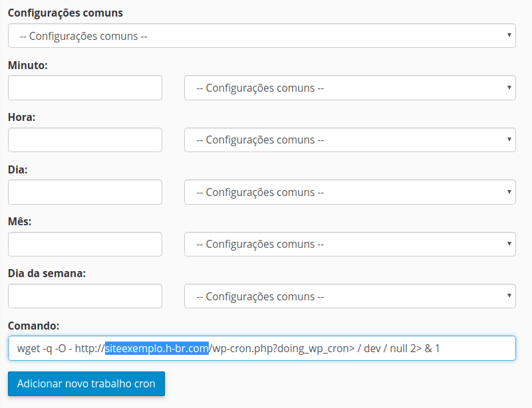Click the bold Configurações comuns heading label

point(65,13)
